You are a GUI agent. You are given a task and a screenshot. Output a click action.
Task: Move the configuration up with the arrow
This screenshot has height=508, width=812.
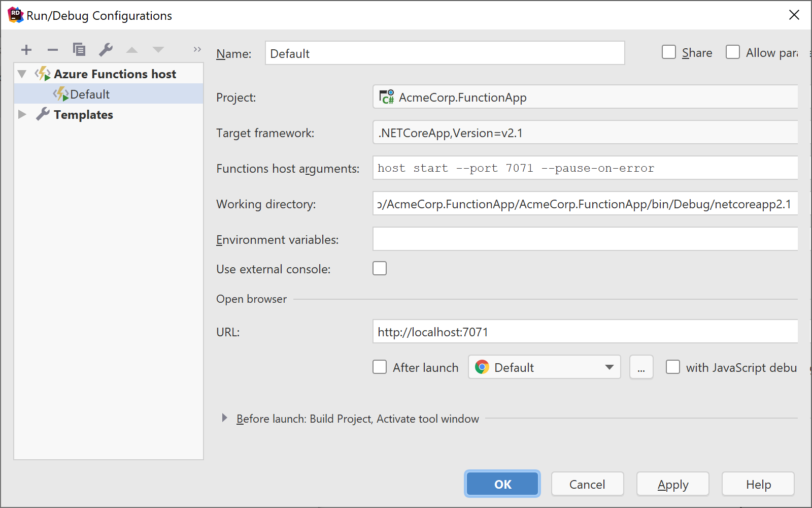(x=132, y=50)
